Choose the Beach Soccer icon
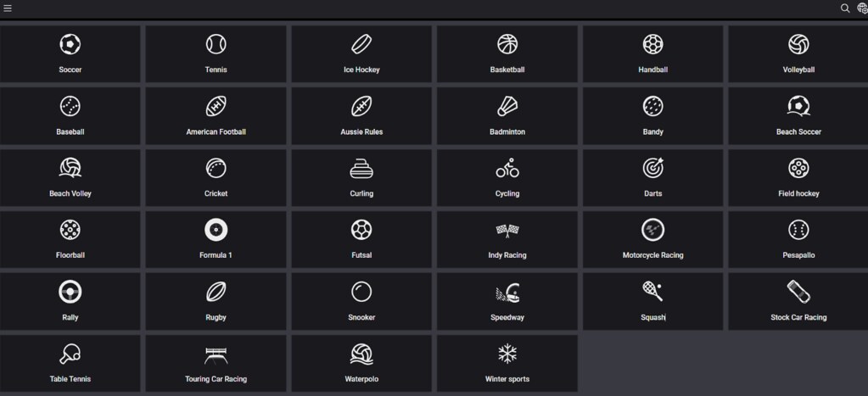 pos(798,106)
